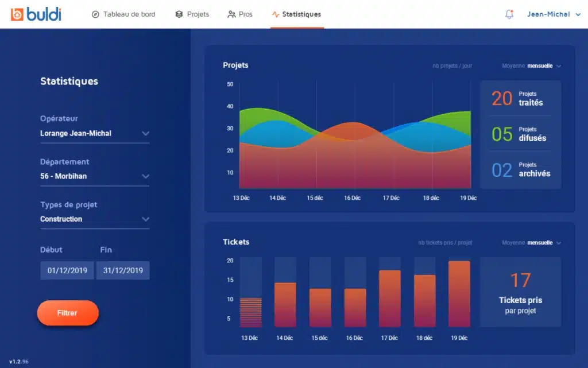Click the 17 Tickets pris card
The width and height of the screenshot is (588, 368).
pyautogui.click(x=520, y=292)
